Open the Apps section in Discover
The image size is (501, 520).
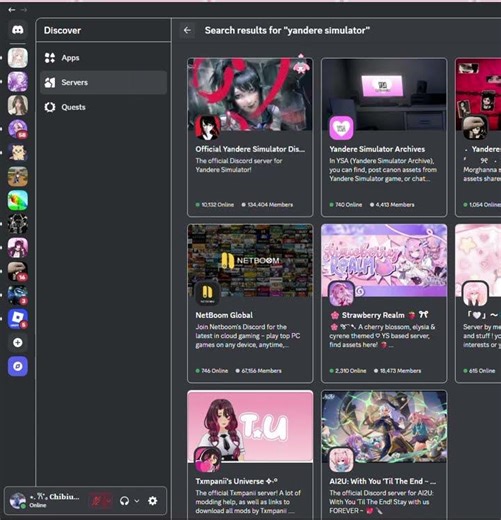pyautogui.click(x=103, y=58)
